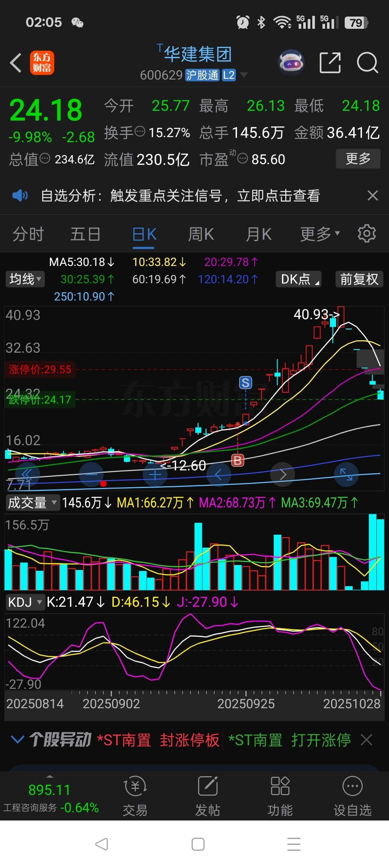The height and width of the screenshot is (868, 389).
Task: Tap Android home navigation button
Action: (198, 844)
